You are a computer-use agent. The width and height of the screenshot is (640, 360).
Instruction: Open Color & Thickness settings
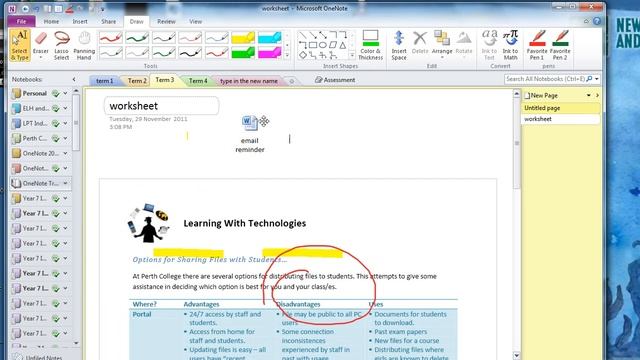coord(370,45)
